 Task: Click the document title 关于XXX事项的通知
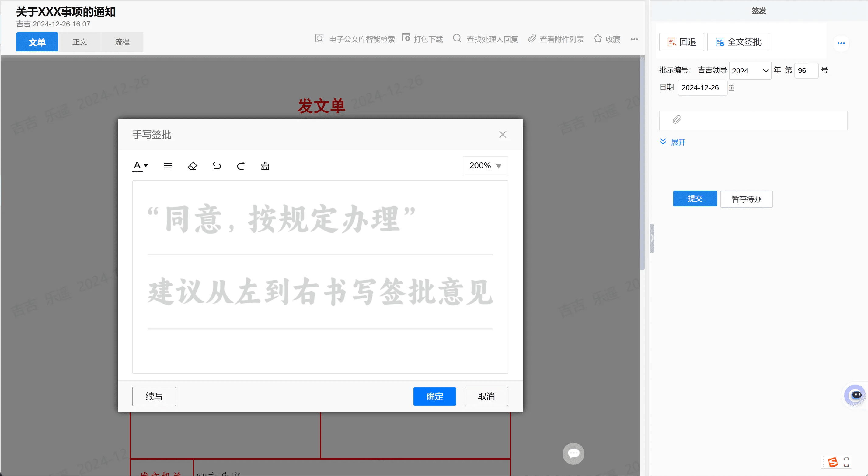point(66,12)
